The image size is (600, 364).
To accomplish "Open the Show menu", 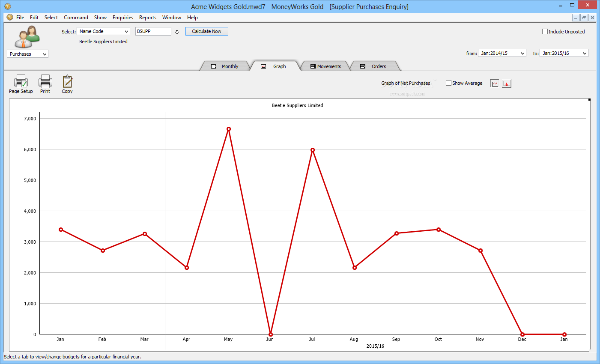I will (100, 18).
